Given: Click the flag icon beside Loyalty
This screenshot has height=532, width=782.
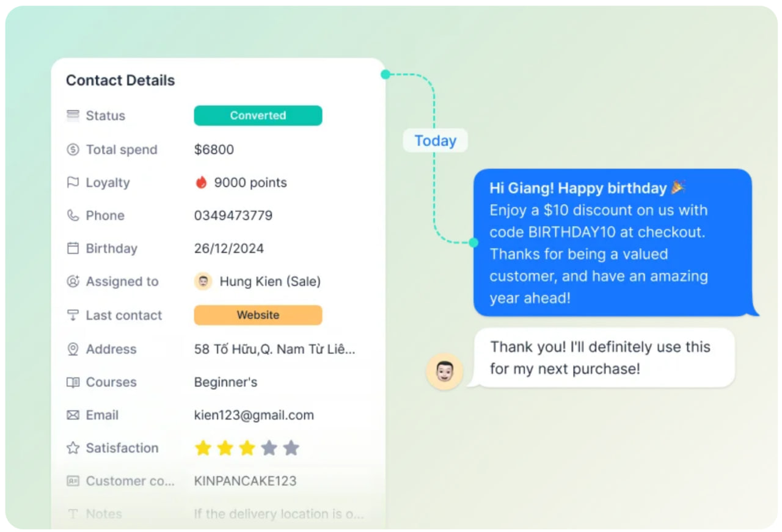Looking at the screenshot, I should tap(73, 183).
